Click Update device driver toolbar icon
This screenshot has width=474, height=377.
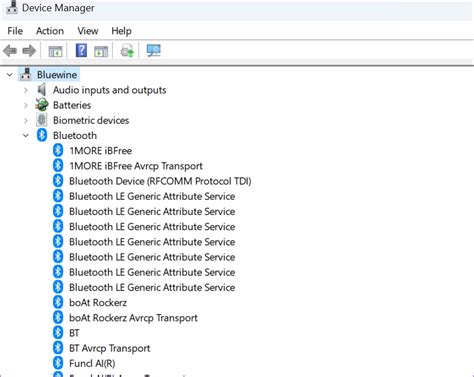pyautogui.click(x=127, y=51)
